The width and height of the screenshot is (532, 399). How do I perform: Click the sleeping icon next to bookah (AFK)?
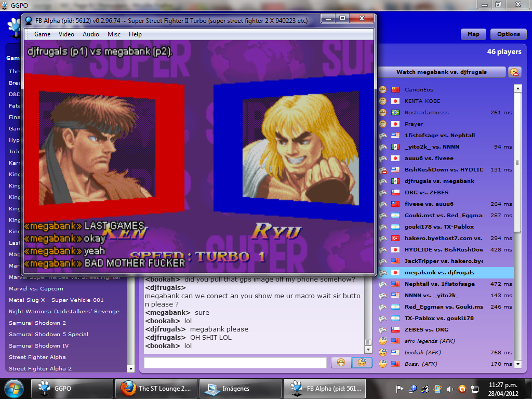click(383, 353)
